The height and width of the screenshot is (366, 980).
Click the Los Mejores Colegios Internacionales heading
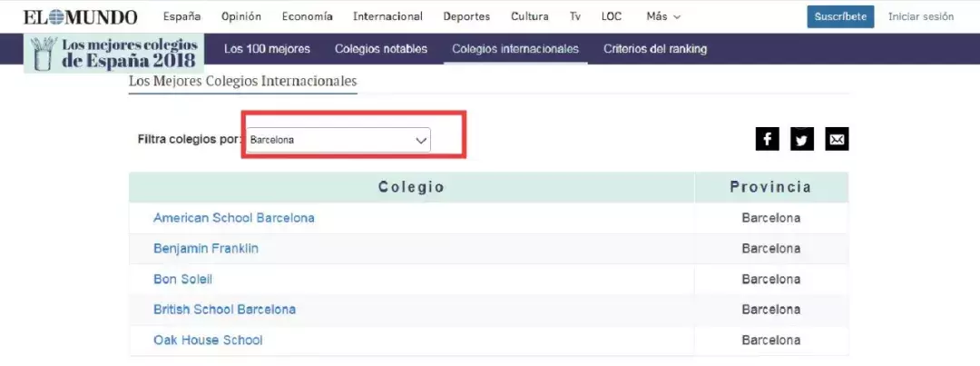pyautogui.click(x=242, y=82)
